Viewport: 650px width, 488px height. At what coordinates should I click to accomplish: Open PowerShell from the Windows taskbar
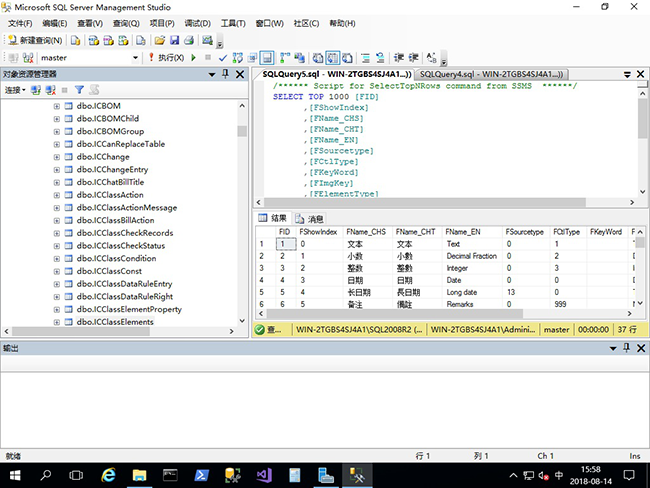click(200, 474)
